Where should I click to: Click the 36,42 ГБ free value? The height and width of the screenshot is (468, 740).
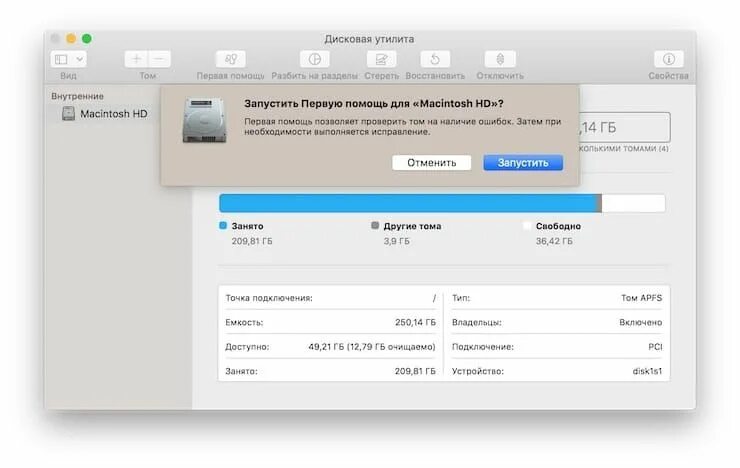[x=554, y=241]
